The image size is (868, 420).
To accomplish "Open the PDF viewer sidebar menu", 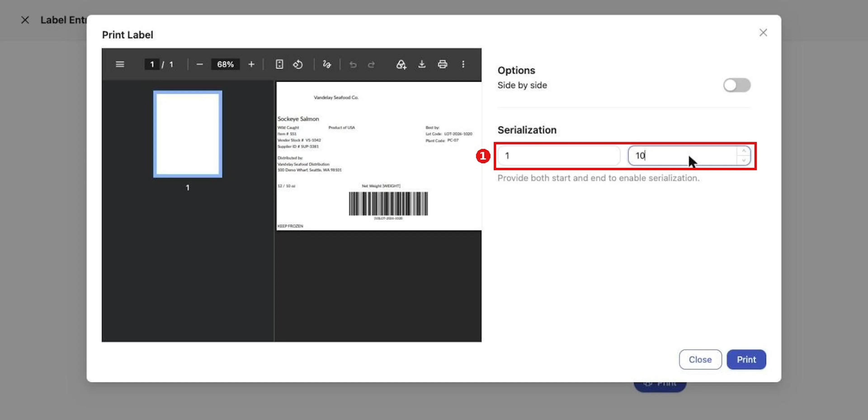I will pyautogui.click(x=120, y=64).
